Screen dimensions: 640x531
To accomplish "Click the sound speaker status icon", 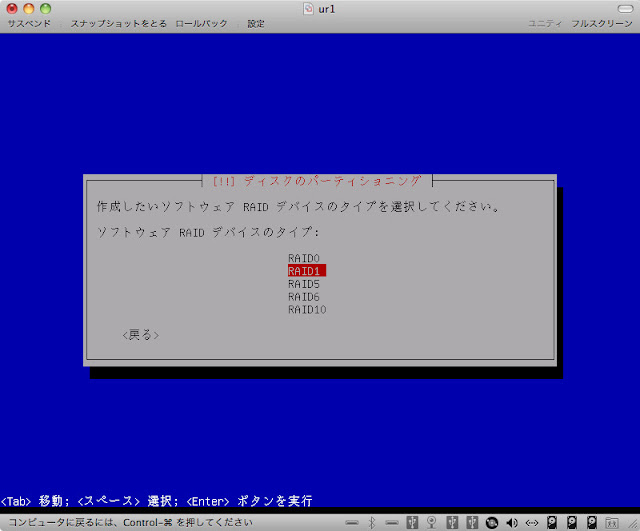I will coord(512,523).
